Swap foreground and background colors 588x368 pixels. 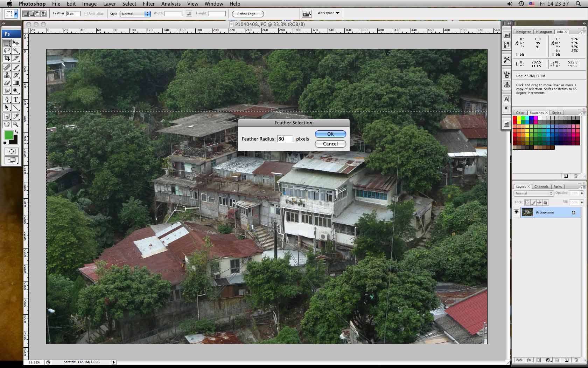coord(16,132)
